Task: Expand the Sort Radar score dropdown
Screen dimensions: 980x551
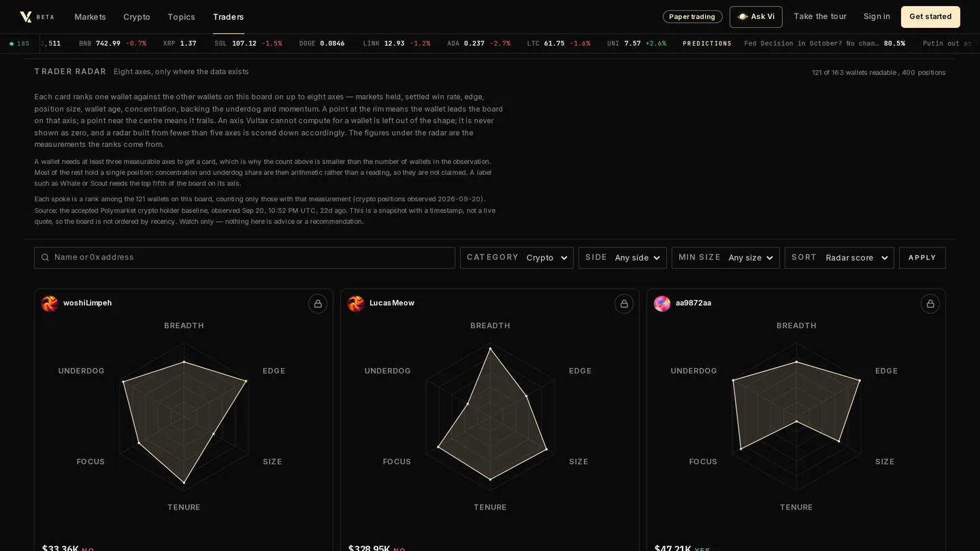Action: pos(839,258)
